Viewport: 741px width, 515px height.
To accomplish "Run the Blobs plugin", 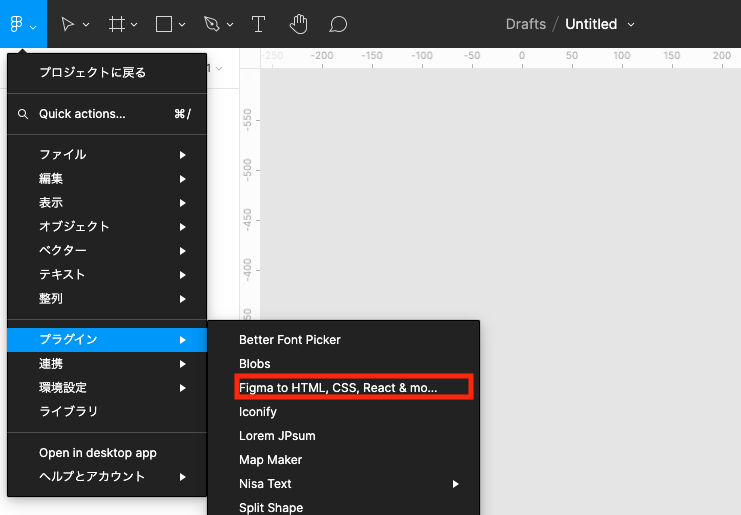I will coord(344,364).
